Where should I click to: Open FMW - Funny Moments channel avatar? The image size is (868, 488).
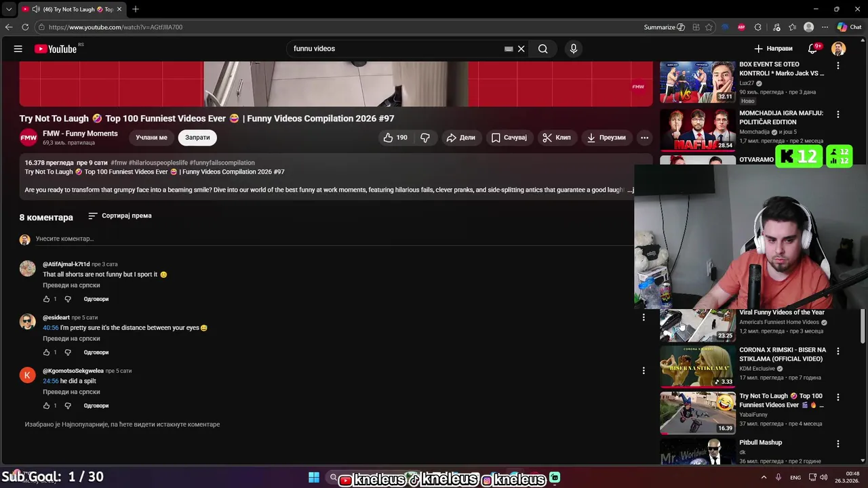(28, 138)
